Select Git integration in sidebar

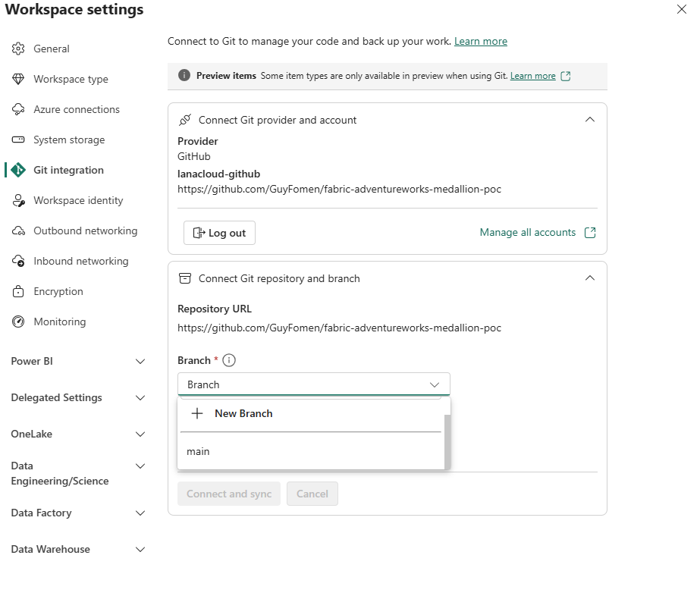point(68,170)
